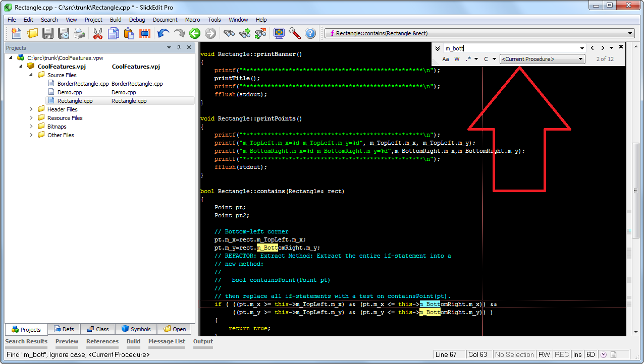Click the blue Help question mark icon
The image size is (644, 364).
310,33
